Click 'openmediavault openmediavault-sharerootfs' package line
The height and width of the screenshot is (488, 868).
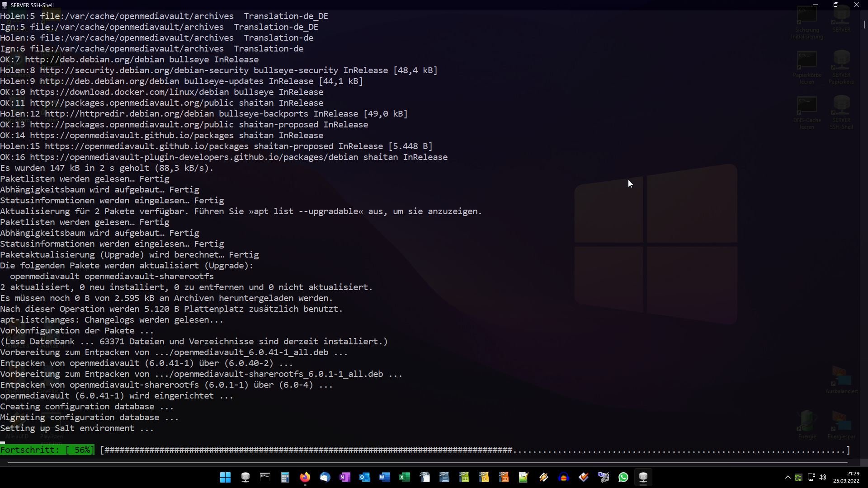tap(112, 277)
